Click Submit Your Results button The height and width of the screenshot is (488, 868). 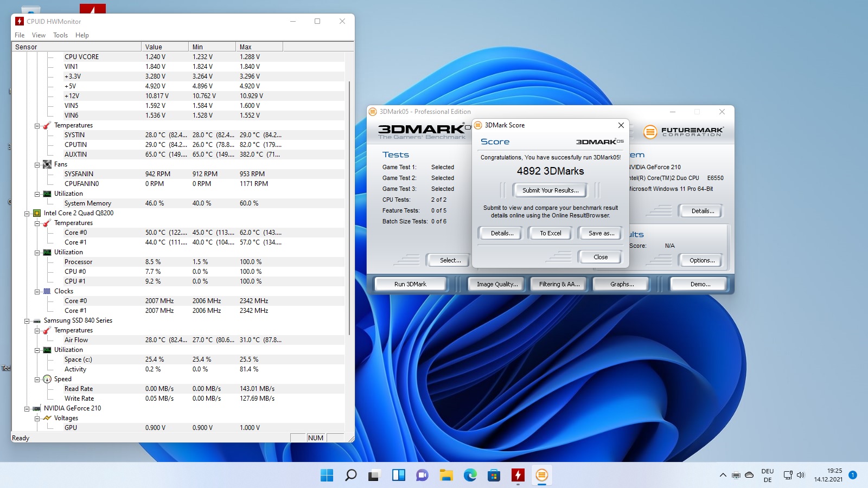coord(550,190)
